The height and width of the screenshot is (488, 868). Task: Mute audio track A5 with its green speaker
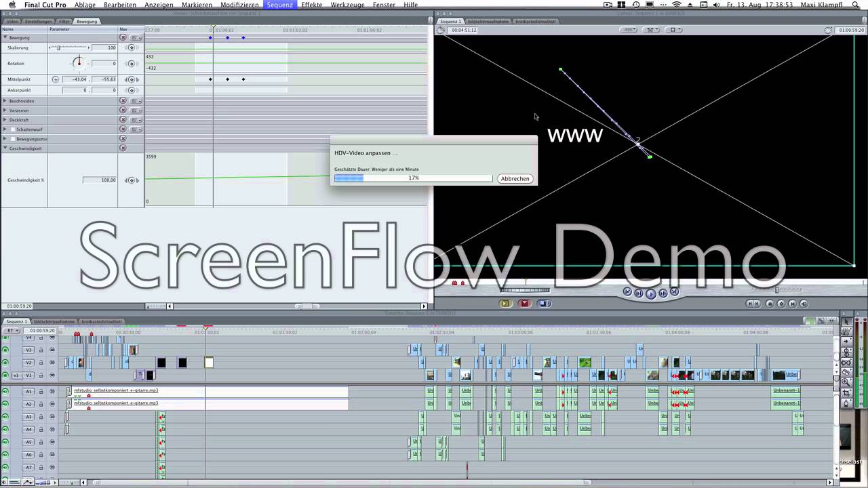pyautogui.click(x=5, y=442)
